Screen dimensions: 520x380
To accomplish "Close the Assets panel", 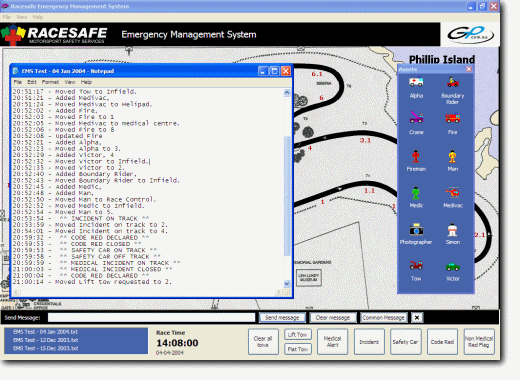I will point(469,69).
